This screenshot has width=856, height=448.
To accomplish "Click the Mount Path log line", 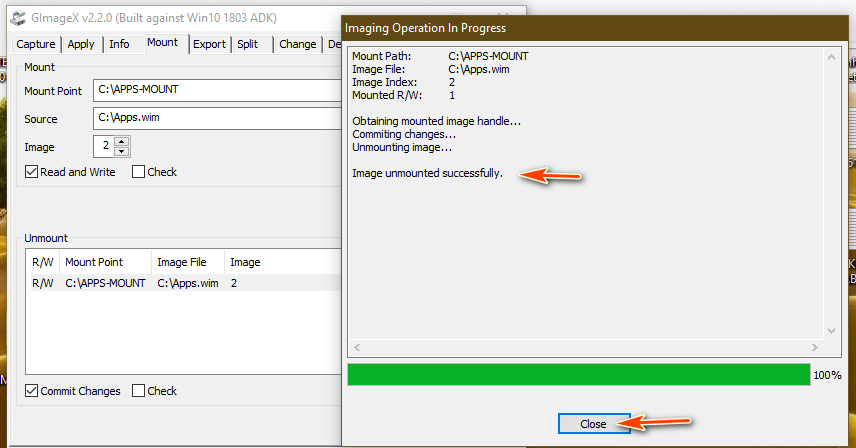I will [440, 56].
